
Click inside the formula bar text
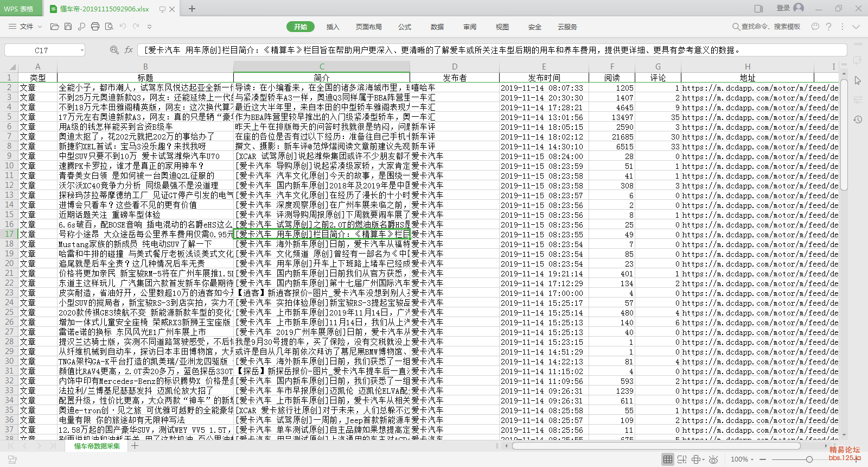pos(492,50)
